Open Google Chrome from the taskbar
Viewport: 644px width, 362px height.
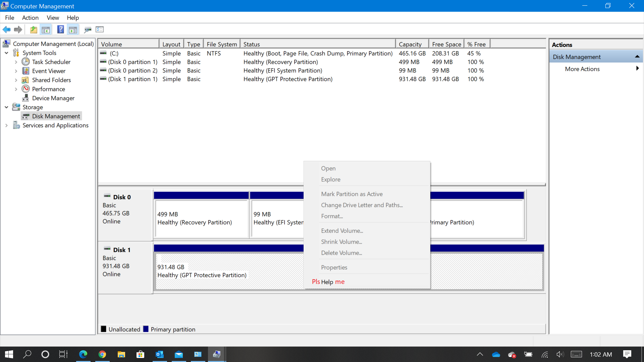[102, 354]
